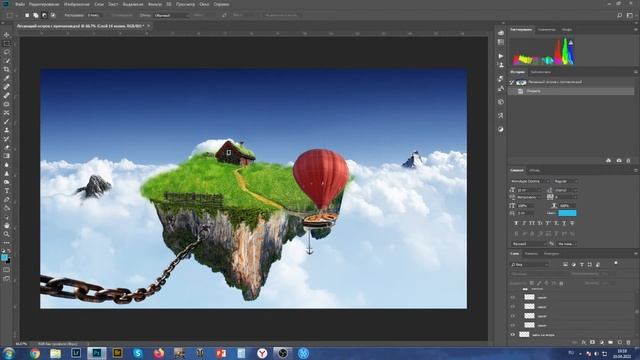
Task: Open the Edit Toolbar ellipsis button
Action: pyautogui.click(x=7, y=242)
